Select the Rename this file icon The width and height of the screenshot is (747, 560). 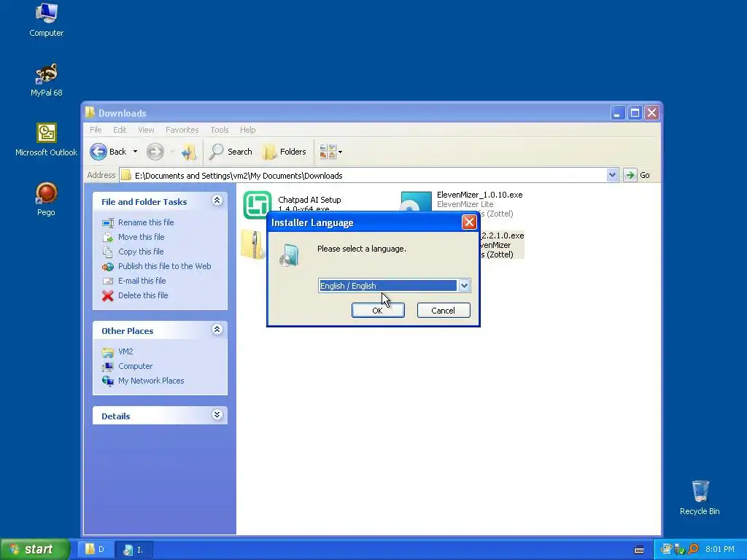(108, 223)
